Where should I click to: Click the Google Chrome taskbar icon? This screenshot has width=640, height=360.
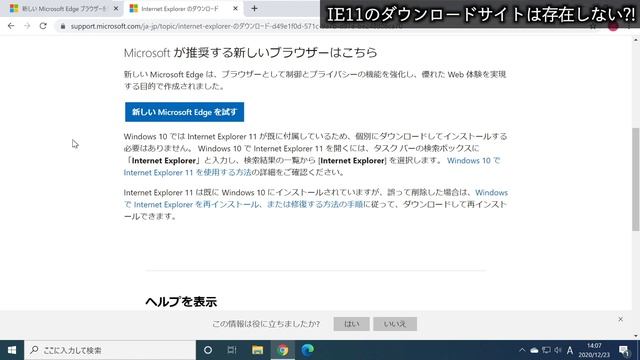point(282,350)
